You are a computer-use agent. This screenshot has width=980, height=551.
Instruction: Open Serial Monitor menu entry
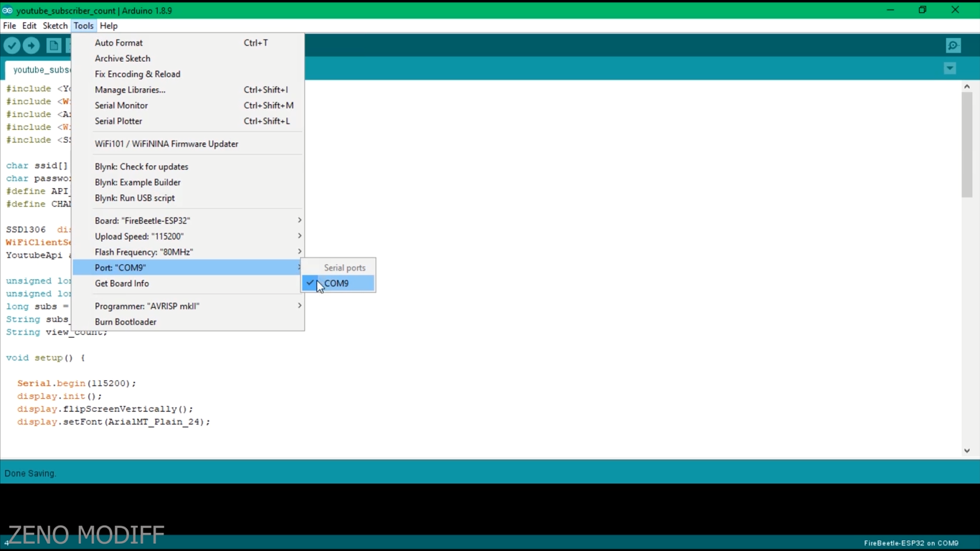click(x=189, y=105)
